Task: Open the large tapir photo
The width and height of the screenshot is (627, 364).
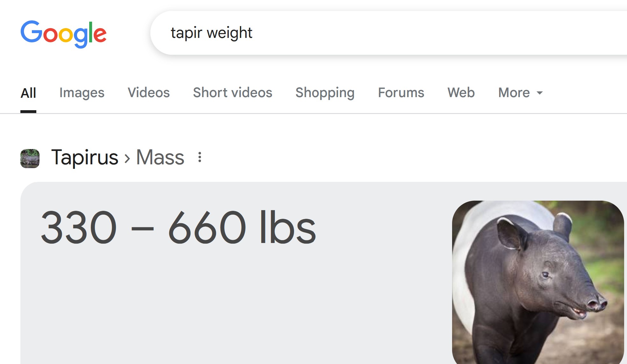Action: (538, 282)
